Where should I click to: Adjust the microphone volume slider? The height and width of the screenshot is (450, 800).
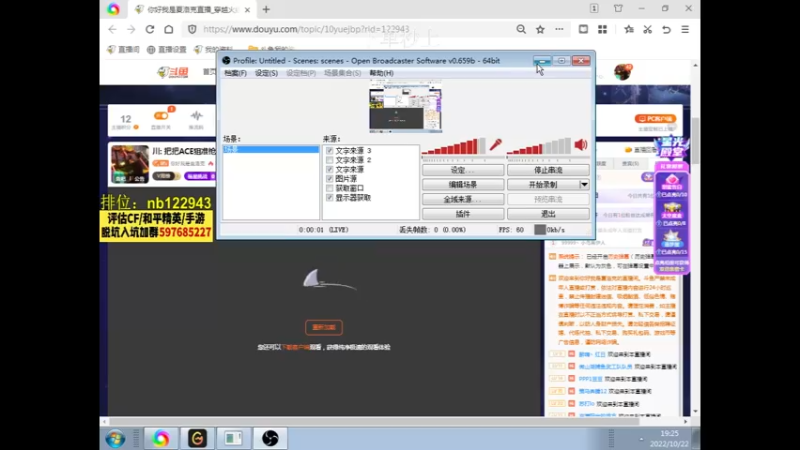tap(454, 146)
